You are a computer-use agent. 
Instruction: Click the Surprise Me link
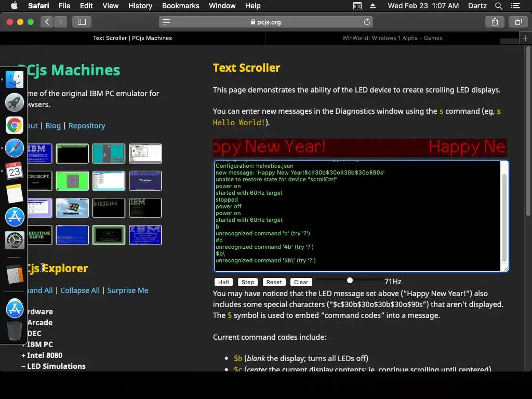click(x=128, y=290)
